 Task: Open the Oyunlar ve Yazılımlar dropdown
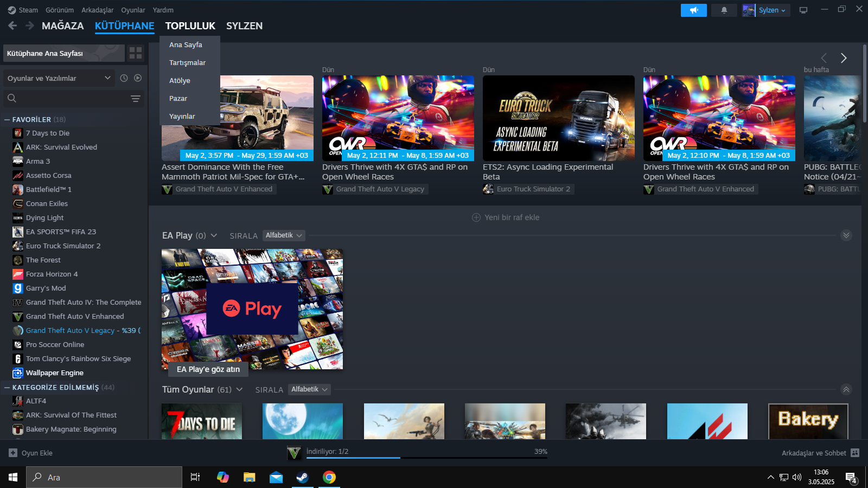pos(60,78)
